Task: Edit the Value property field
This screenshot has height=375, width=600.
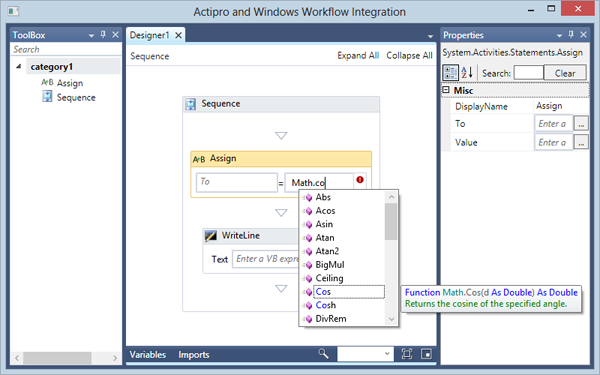Action: pos(553,142)
